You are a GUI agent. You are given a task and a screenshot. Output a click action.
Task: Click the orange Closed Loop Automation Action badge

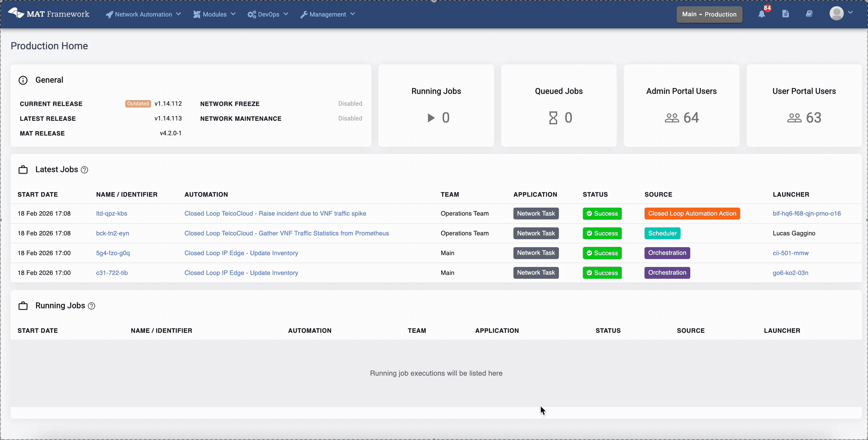click(692, 213)
